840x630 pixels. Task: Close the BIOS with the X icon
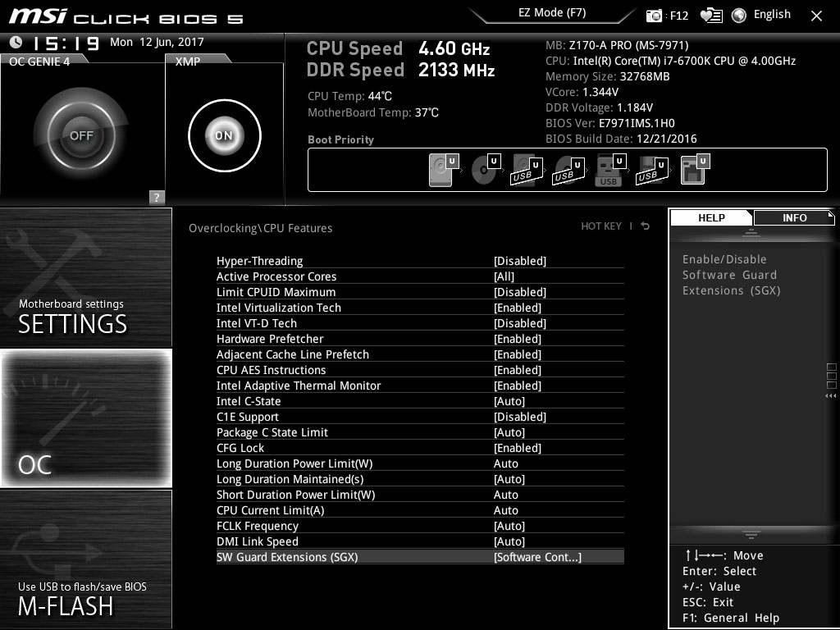point(816,16)
